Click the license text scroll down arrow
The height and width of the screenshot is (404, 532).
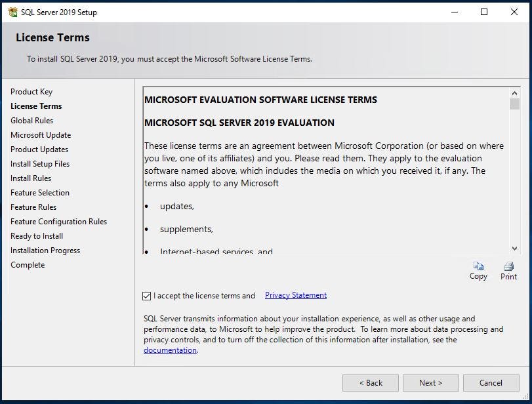click(x=514, y=249)
